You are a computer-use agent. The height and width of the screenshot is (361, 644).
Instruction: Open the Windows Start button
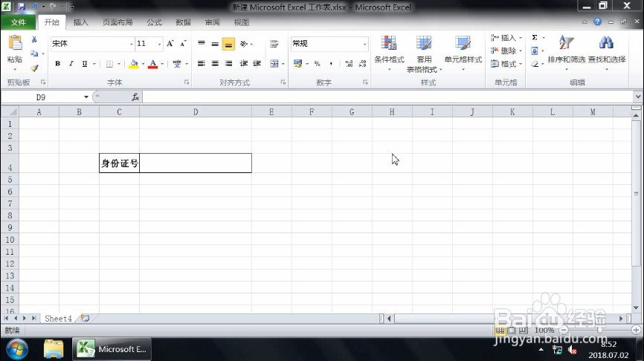[x=17, y=349]
